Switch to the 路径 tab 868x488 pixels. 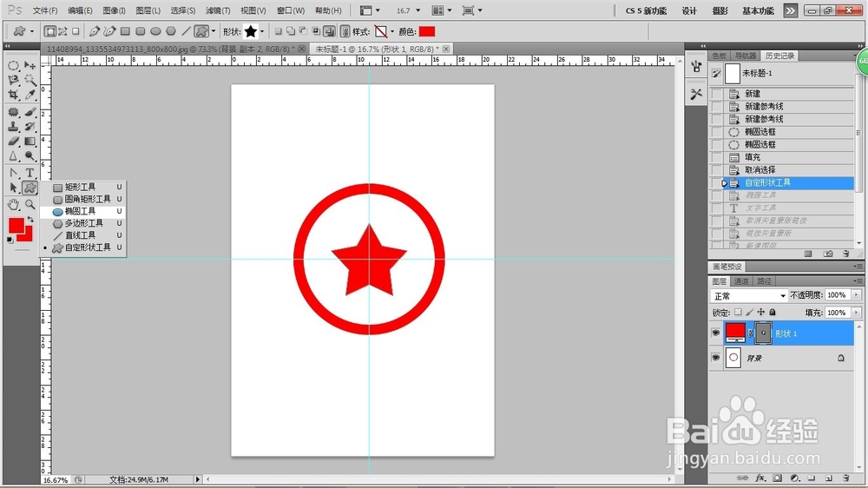pyautogui.click(x=765, y=281)
